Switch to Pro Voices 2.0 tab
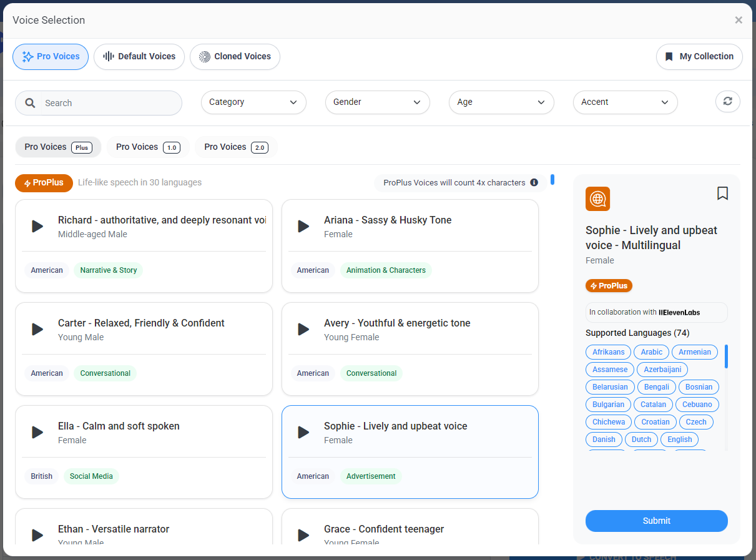Image resolution: width=756 pixels, height=560 pixels. point(236,147)
